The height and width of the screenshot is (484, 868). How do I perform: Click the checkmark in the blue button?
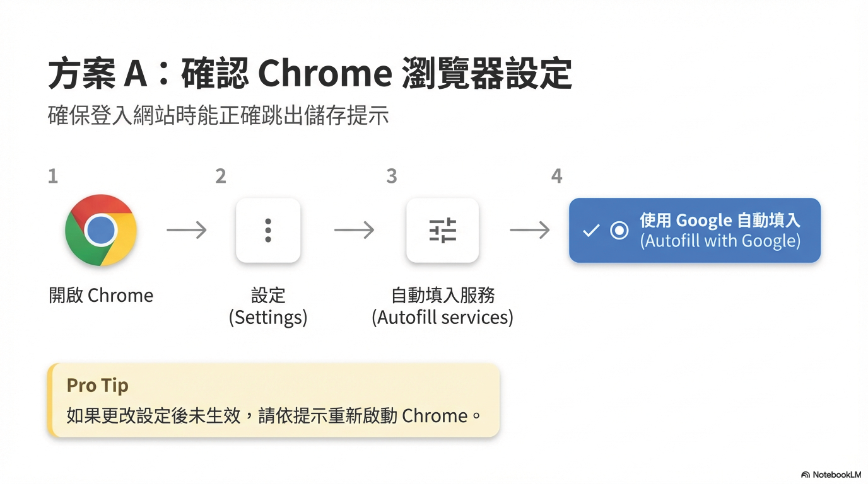[590, 231]
